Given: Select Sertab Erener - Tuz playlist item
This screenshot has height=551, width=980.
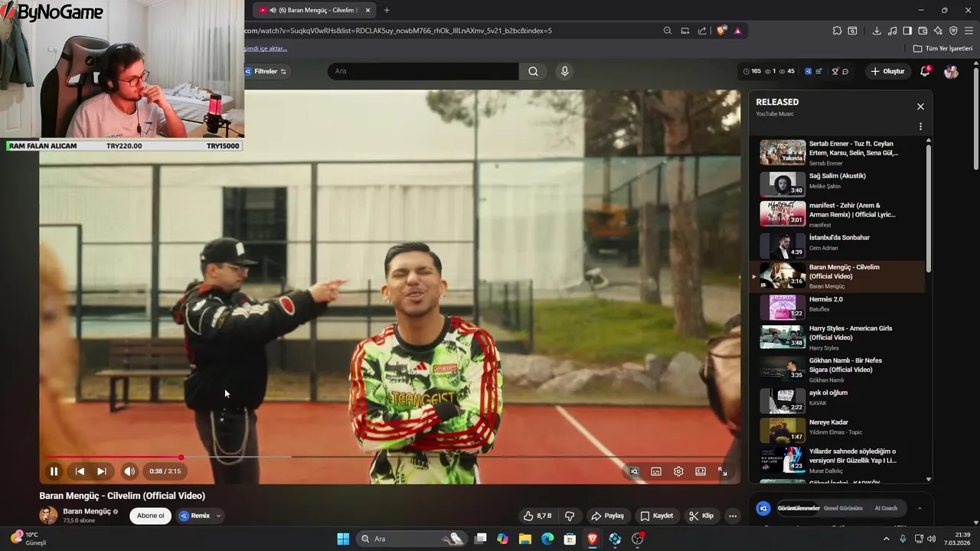Looking at the screenshot, I should (838, 152).
